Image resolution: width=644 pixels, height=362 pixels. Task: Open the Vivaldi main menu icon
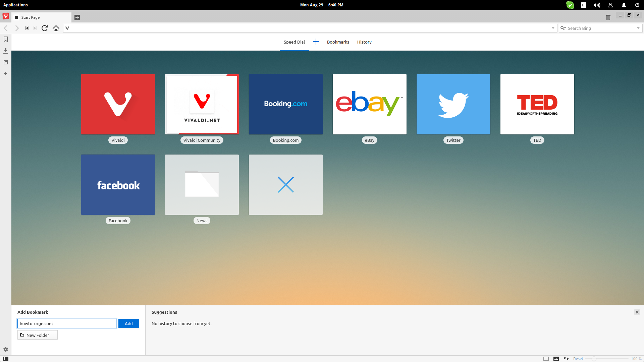point(6,16)
